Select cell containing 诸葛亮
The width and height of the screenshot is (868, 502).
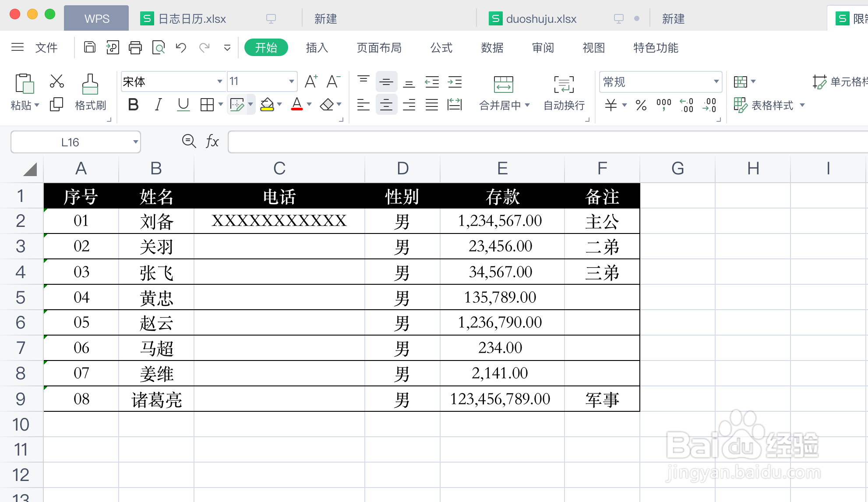[156, 399]
